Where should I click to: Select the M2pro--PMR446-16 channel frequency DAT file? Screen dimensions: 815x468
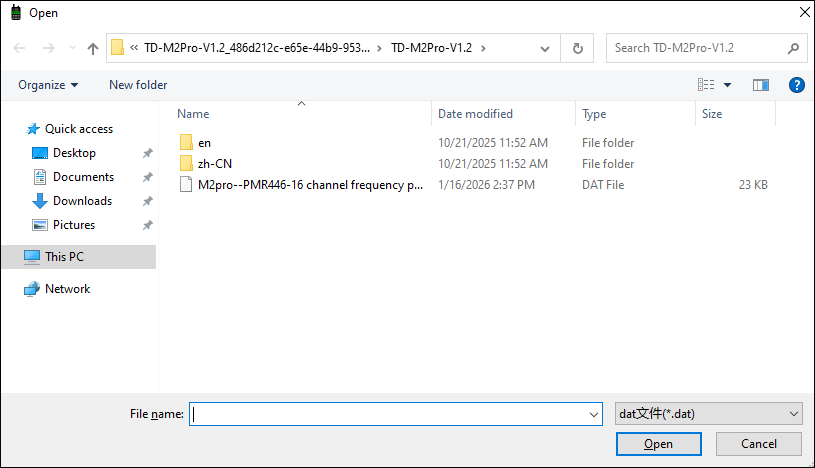tap(310, 185)
